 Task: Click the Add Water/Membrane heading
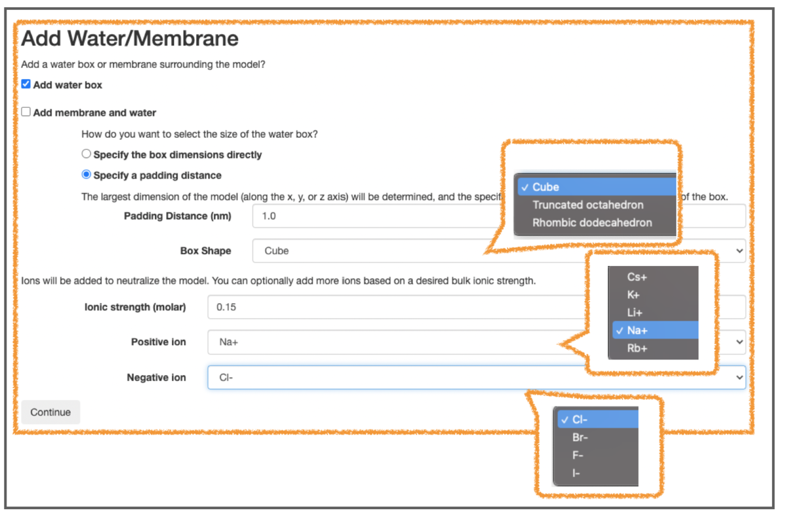pos(130,39)
